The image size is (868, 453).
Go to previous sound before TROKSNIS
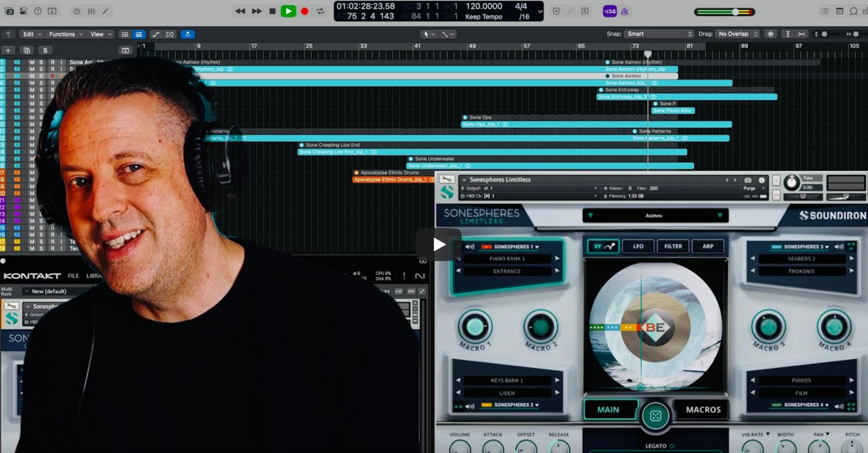[753, 271]
